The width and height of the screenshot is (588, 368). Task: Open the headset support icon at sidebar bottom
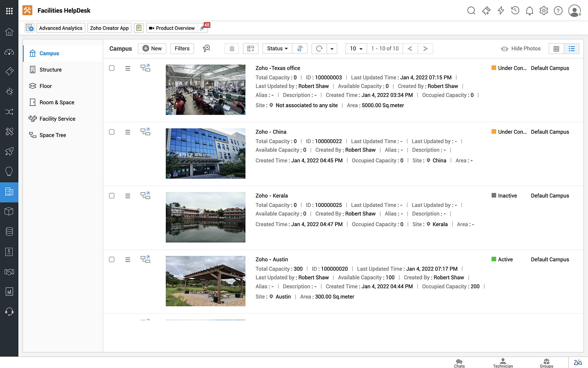coord(9,311)
